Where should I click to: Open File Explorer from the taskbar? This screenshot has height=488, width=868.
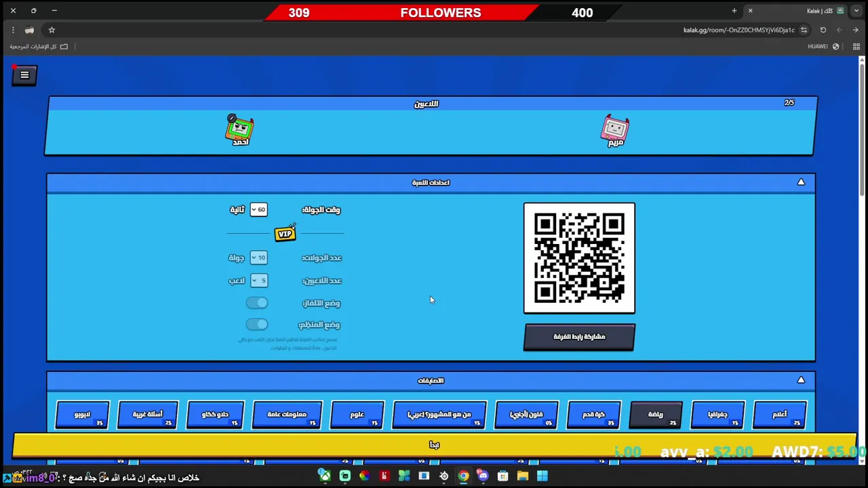tap(522, 476)
